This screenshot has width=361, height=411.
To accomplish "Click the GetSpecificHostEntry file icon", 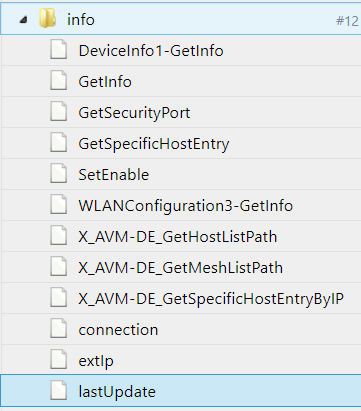I will (59, 143).
